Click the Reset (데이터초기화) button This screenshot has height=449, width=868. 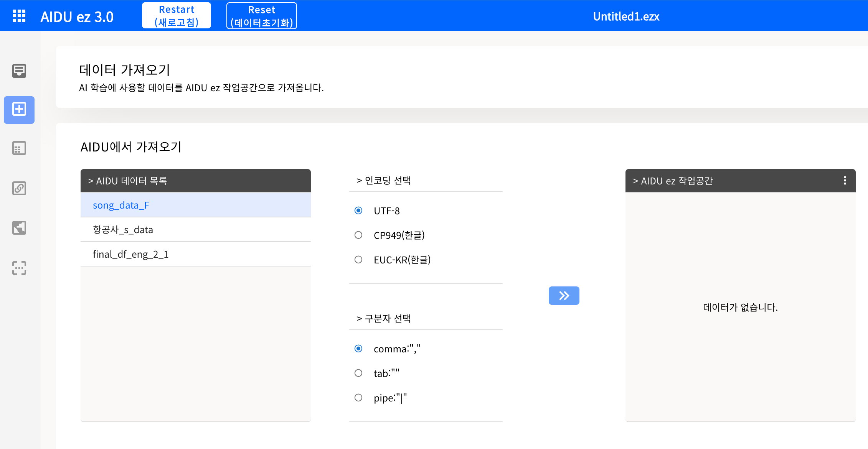[262, 16]
